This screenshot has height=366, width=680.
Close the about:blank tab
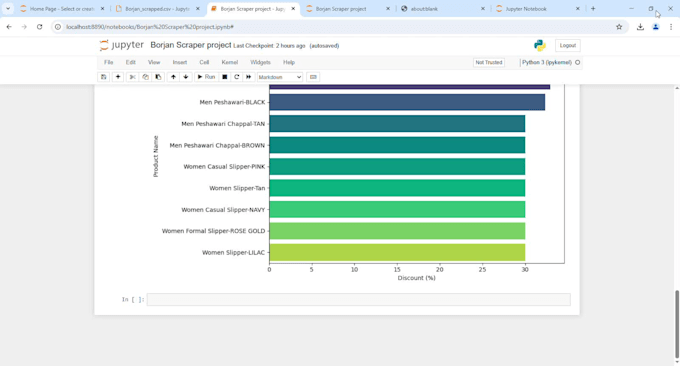pos(483,9)
